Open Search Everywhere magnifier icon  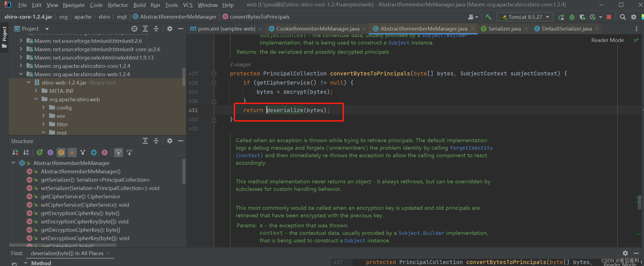tap(623, 17)
